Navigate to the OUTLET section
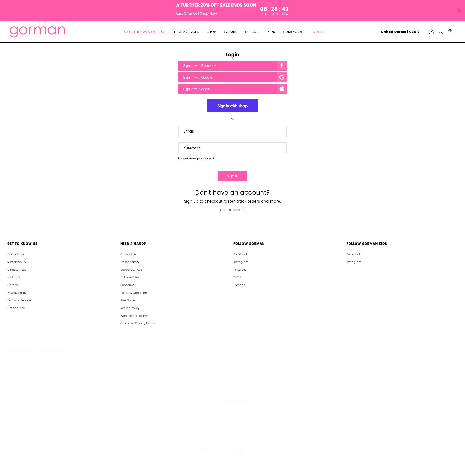The image size is (465, 476). point(318,32)
